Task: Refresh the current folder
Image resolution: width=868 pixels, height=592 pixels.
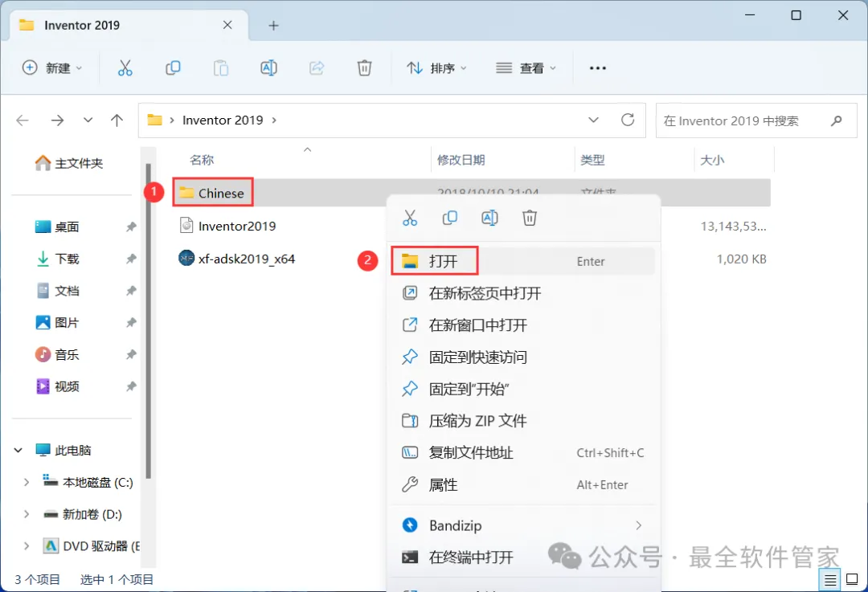Action: [x=627, y=120]
